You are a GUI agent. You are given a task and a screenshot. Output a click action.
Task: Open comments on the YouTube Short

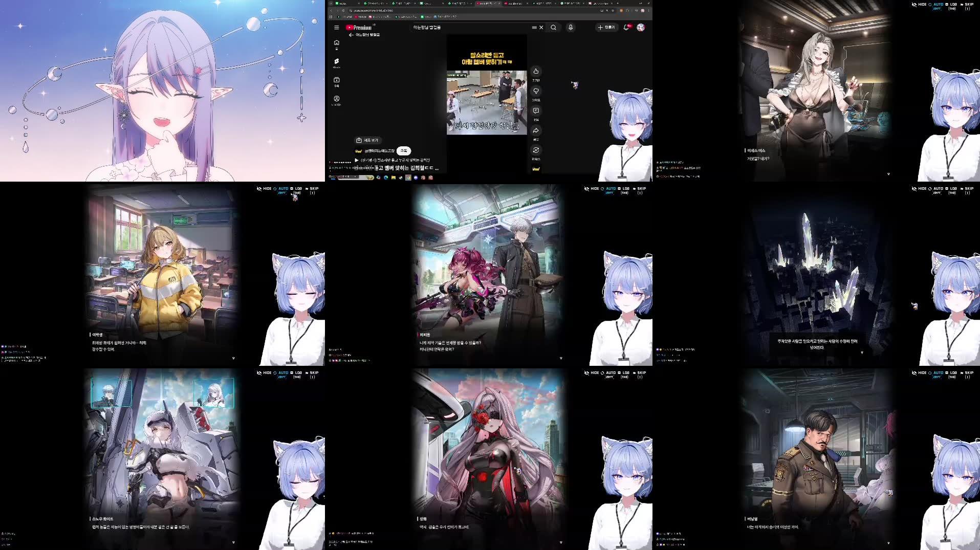(536, 111)
